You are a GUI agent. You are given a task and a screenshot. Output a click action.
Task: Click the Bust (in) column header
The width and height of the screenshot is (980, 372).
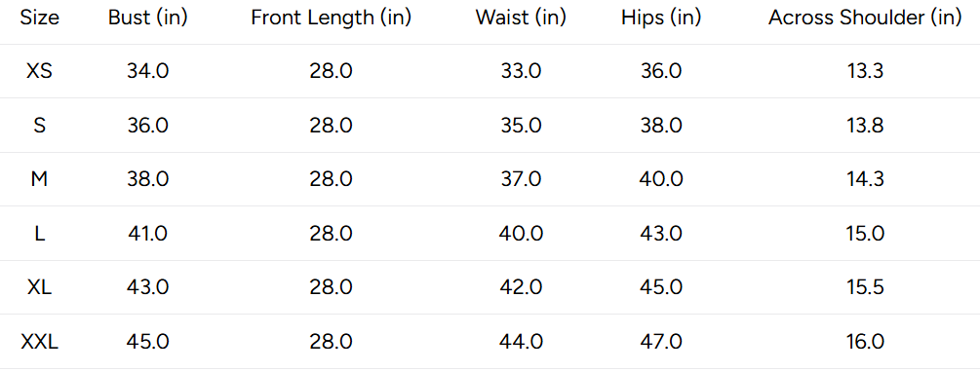pyautogui.click(x=147, y=19)
